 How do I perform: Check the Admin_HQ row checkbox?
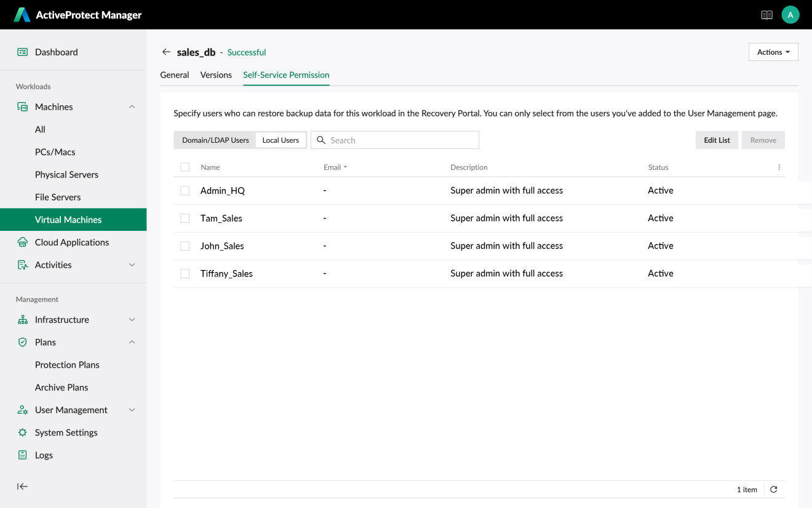185,191
